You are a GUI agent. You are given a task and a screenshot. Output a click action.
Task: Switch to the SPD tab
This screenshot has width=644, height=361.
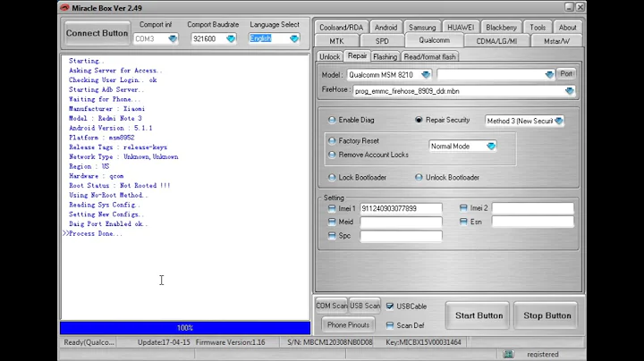tap(382, 41)
